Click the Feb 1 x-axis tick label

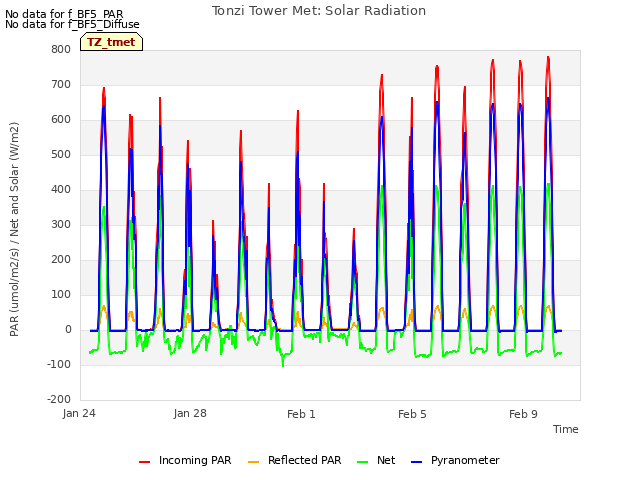pyautogui.click(x=301, y=414)
